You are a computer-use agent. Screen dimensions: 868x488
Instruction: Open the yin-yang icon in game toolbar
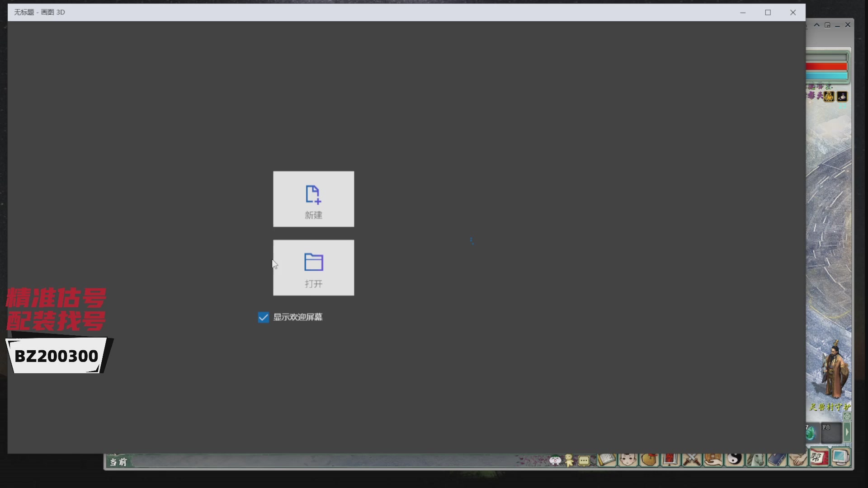734,459
